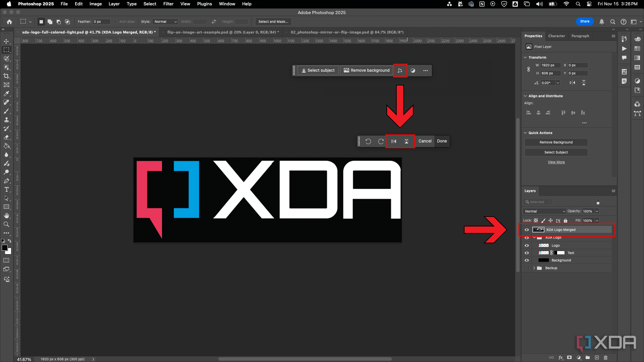The height and width of the screenshot is (362, 644).
Task: Toggle visibility of the Logo layer
Action: (x=527, y=246)
